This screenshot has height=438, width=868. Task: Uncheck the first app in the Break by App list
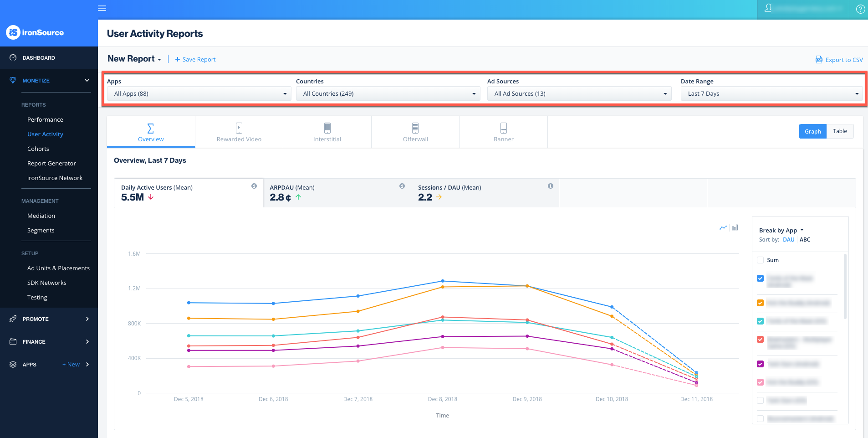pyautogui.click(x=760, y=278)
